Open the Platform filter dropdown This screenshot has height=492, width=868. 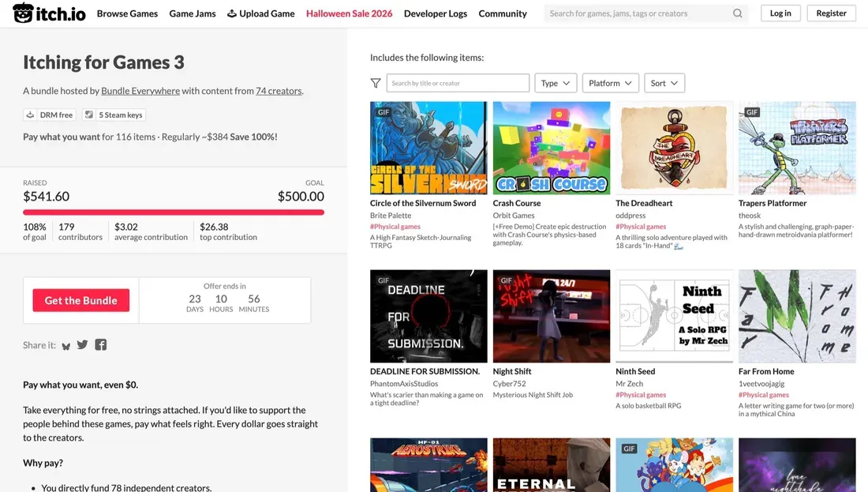[611, 83]
